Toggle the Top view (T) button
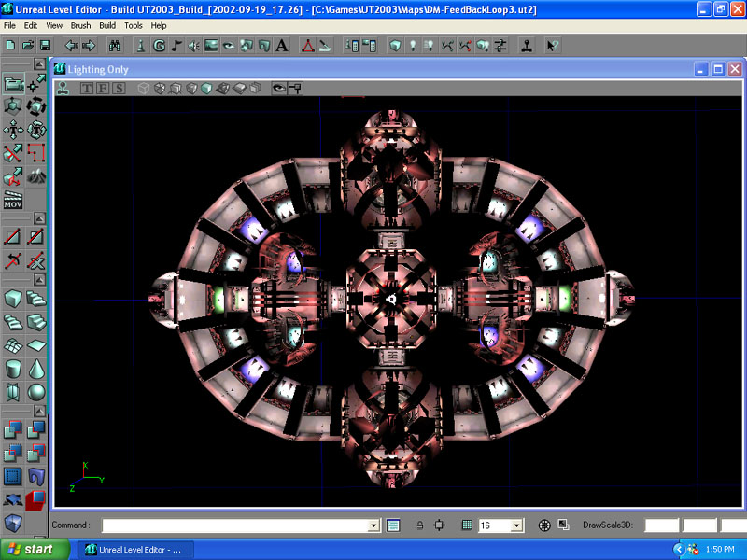The height and width of the screenshot is (560, 747). 86,89
